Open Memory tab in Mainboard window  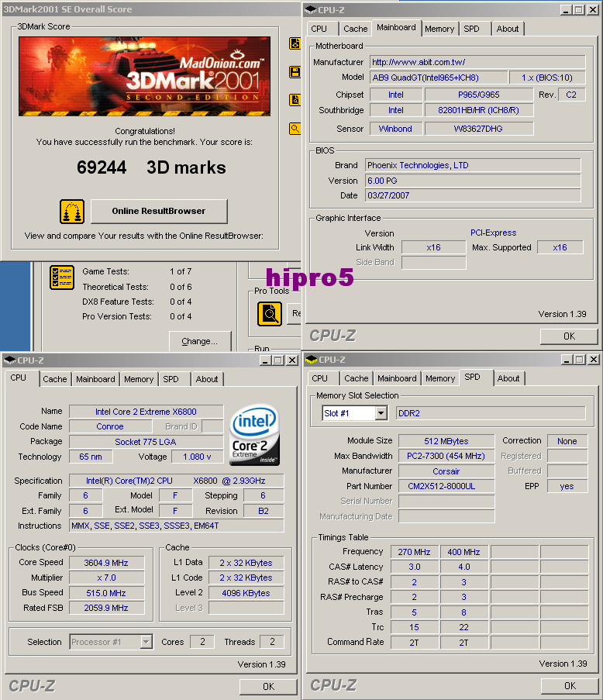tap(439, 29)
